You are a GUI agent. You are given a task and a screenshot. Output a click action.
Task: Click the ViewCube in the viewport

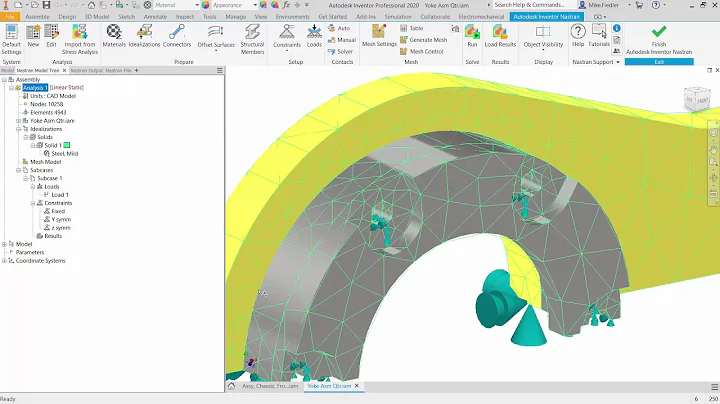coord(697,98)
